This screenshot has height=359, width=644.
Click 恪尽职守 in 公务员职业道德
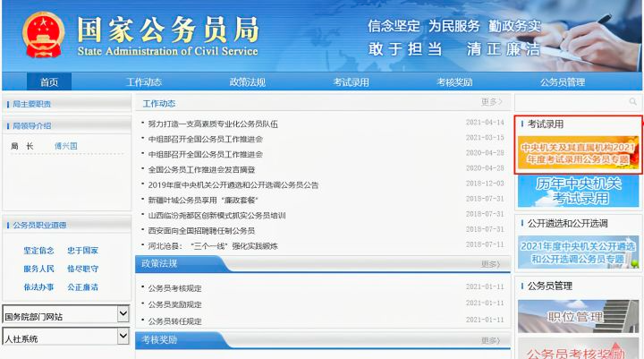(82, 269)
